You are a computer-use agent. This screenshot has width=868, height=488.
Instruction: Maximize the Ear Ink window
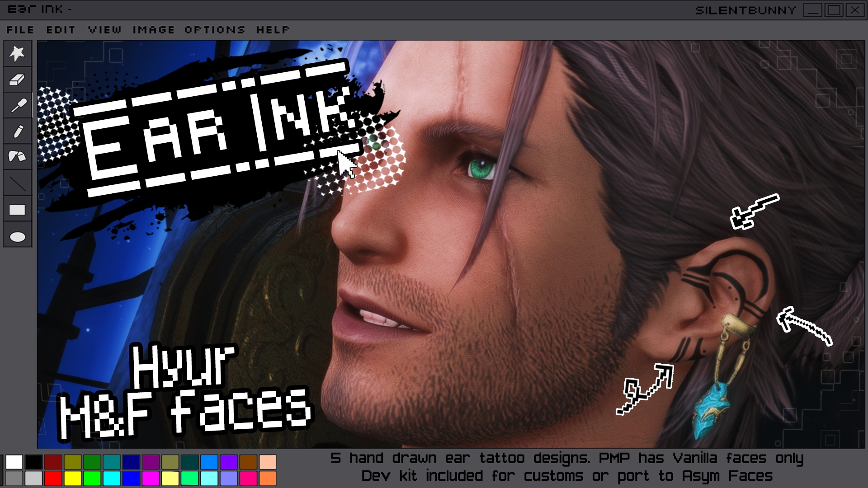click(834, 10)
